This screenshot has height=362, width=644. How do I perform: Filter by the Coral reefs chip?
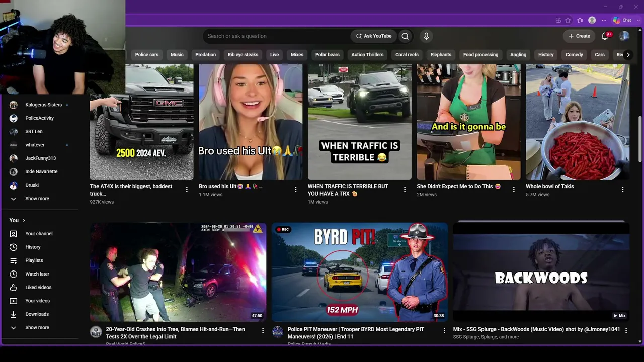[x=407, y=55]
